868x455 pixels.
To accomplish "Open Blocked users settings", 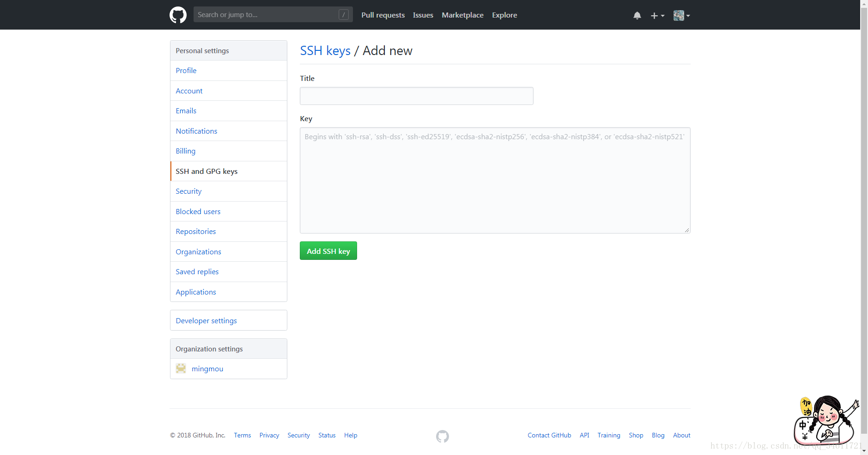I will 229,211.
